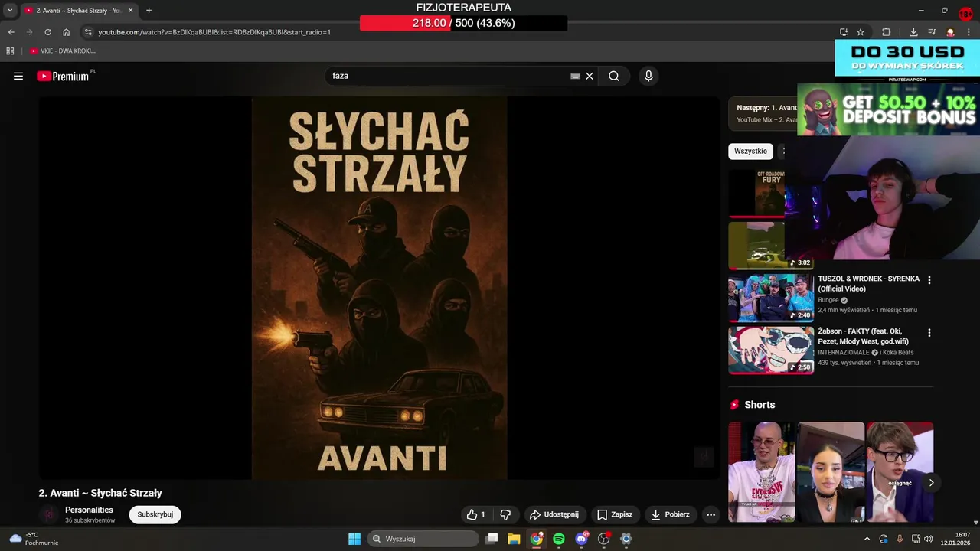Open Chrome extensions puzzle icon
Screen dimensions: 980x551
pyautogui.click(x=887, y=32)
